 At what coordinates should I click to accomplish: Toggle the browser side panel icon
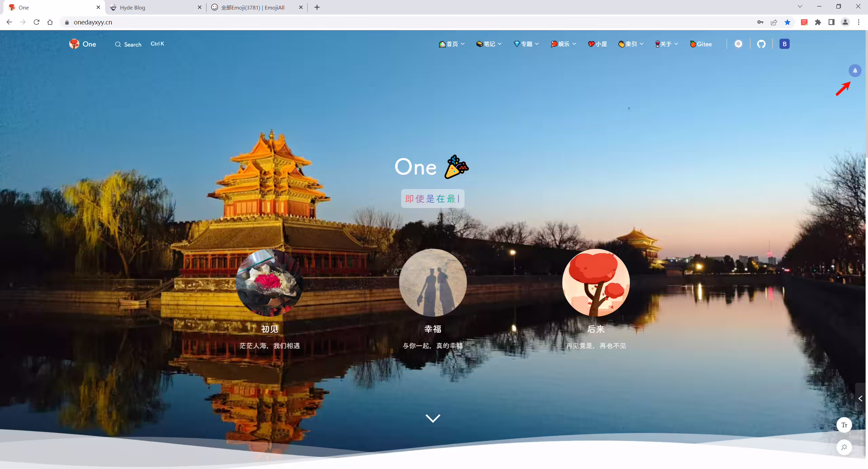[x=831, y=22]
